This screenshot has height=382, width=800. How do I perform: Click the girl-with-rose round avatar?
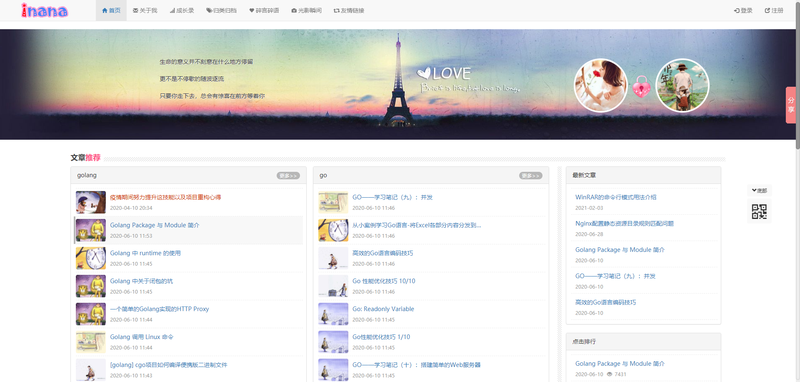[x=601, y=85]
